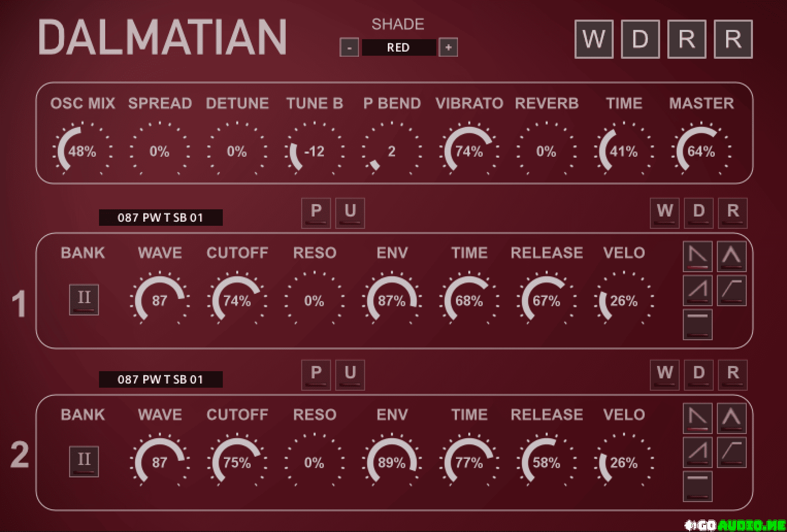The height and width of the screenshot is (532, 787).
Task: Toggle the BANK II button in oscillator 2
Action: click(x=84, y=461)
